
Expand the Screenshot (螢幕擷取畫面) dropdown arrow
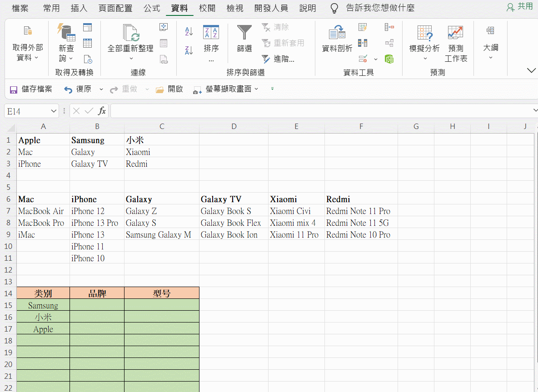click(x=256, y=89)
